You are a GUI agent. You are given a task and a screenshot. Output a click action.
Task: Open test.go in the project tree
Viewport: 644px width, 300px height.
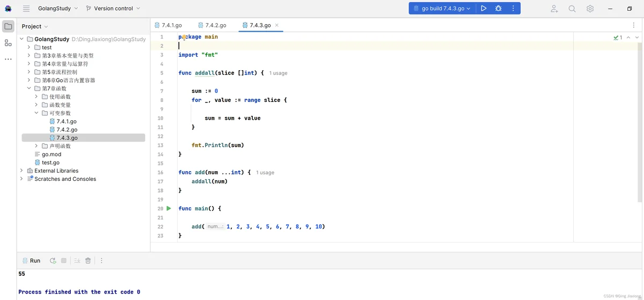(50, 163)
